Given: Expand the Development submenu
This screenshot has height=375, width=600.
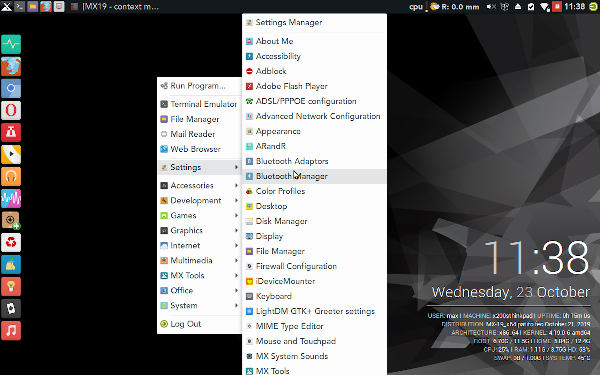Looking at the screenshot, I should 199,201.
